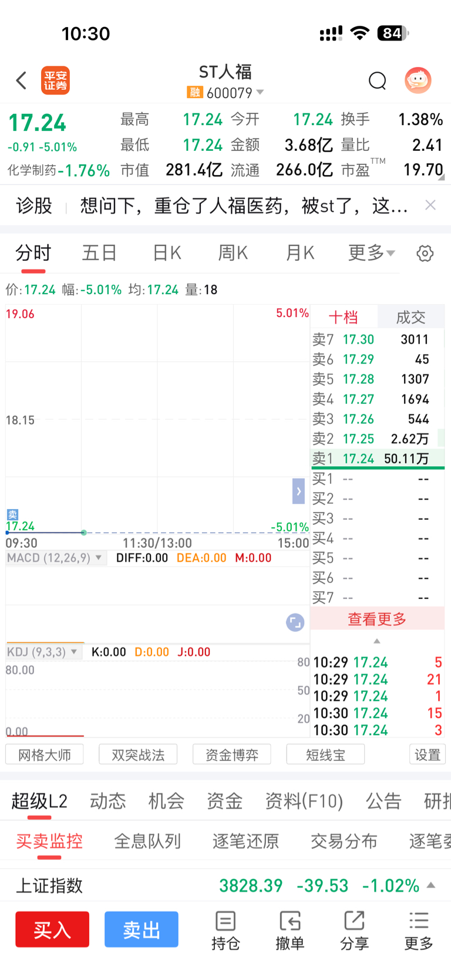Open 短线宝 tool

(x=325, y=755)
